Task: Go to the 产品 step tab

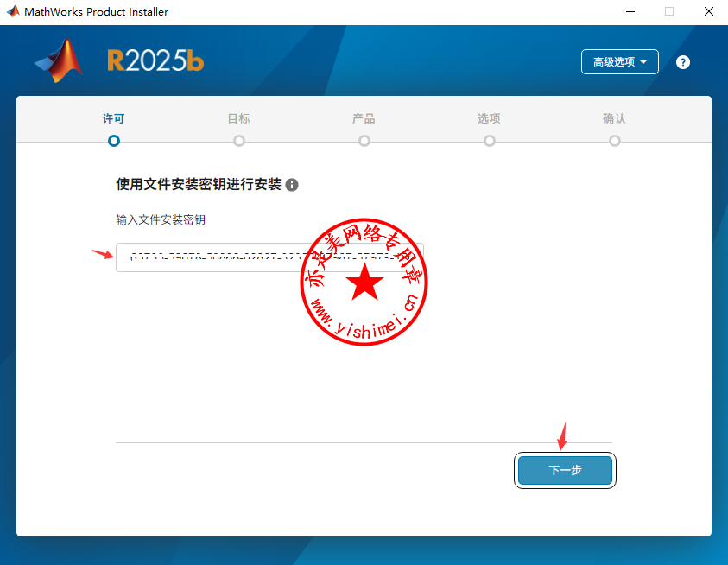Action: pyautogui.click(x=364, y=119)
